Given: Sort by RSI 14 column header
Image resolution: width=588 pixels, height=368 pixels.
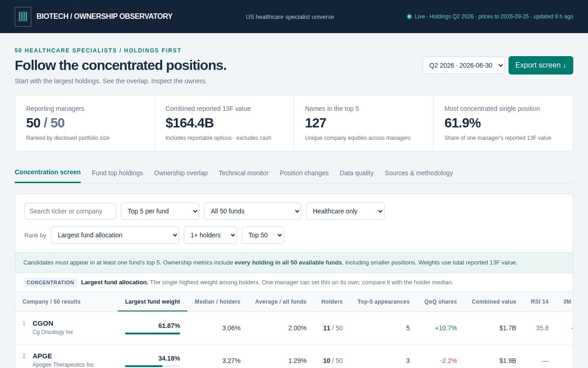Looking at the screenshot, I should (x=540, y=302).
